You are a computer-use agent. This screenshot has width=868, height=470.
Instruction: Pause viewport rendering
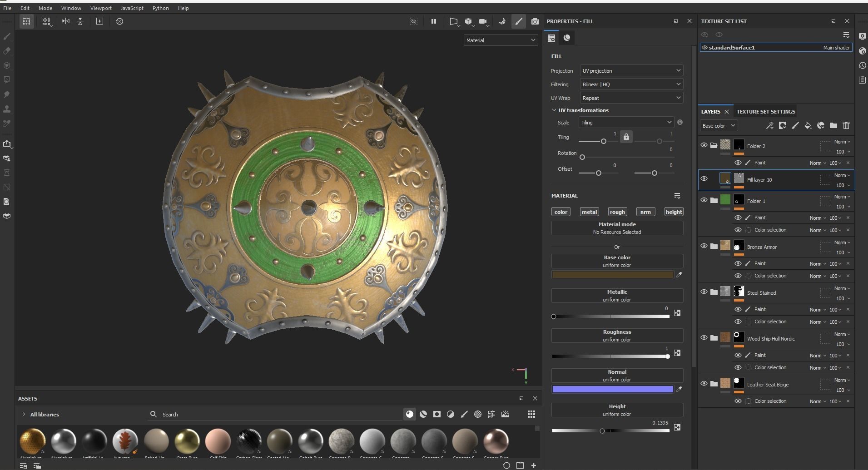click(x=433, y=21)
